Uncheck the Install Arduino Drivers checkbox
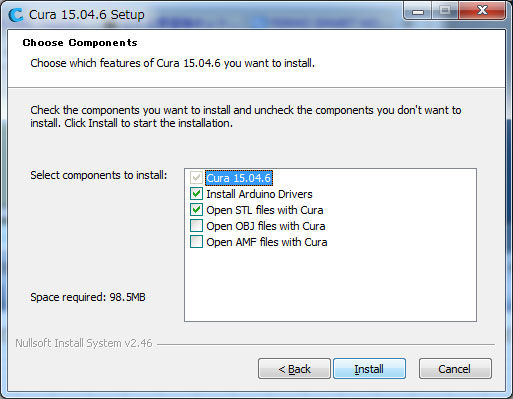The image size is (513, 399). pos(196,194)
